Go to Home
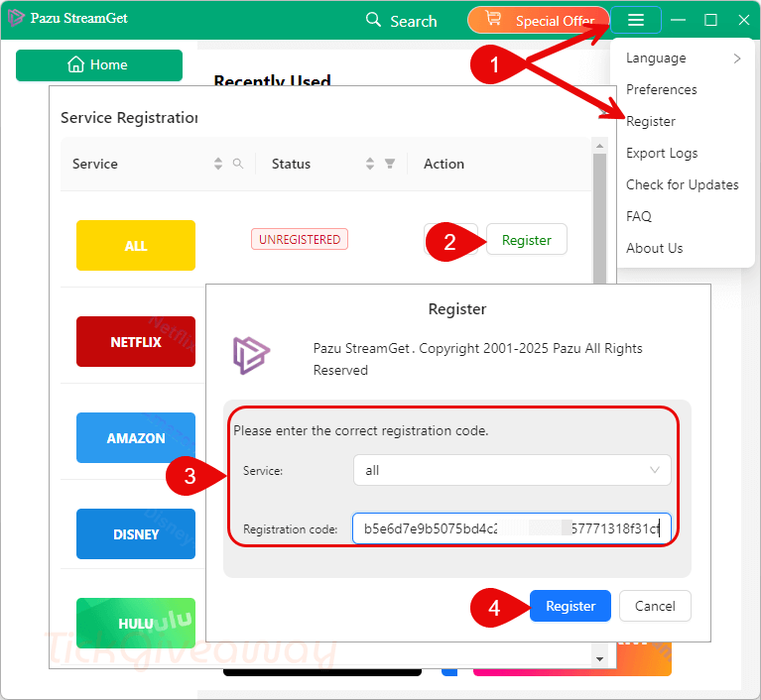This screenshot has height=700, width=761. click(x=99, y=65)
